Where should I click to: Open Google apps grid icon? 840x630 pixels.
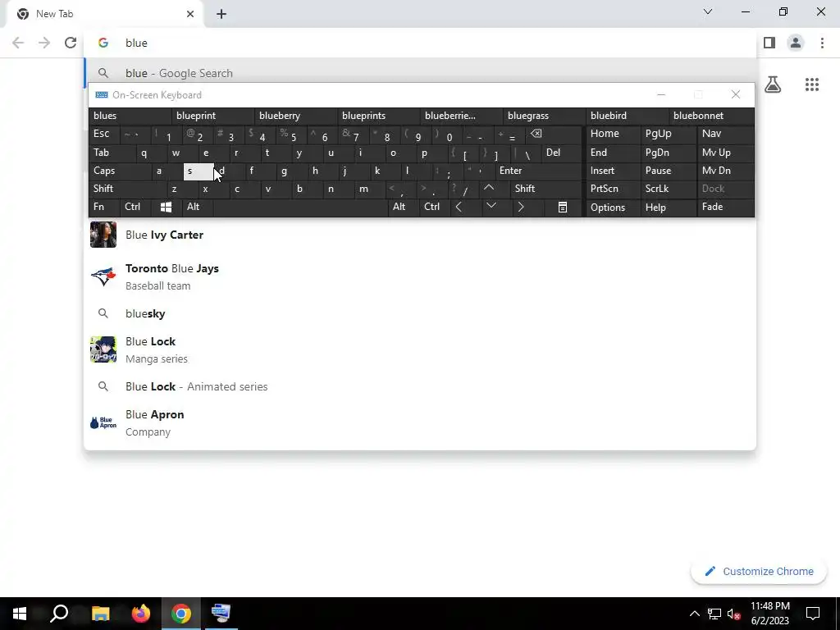(811, 84)
